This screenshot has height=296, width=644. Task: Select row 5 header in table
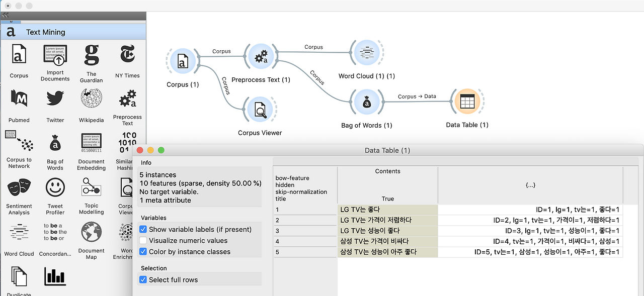tap(305, 252)
